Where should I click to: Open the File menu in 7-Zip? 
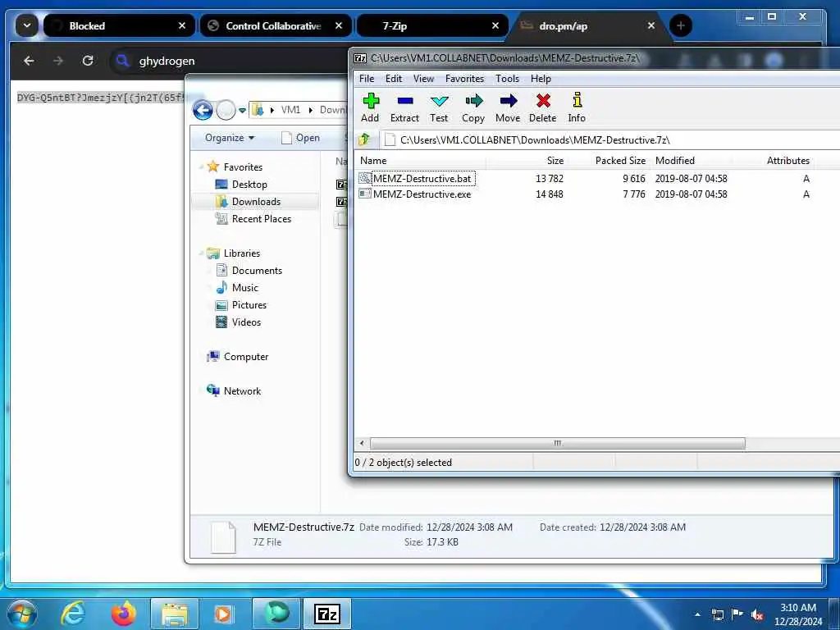coord(367,79)
